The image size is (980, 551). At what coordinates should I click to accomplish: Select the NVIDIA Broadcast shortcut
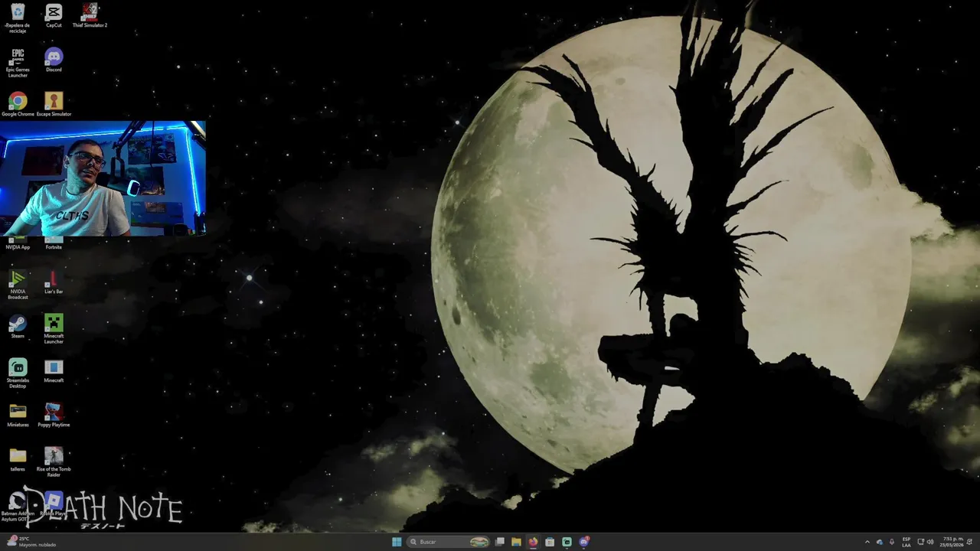18,285
